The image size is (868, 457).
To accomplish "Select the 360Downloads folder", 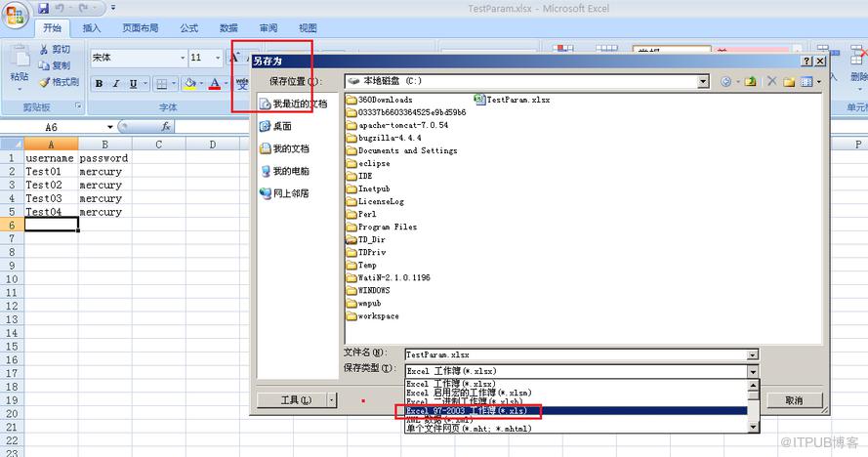I will [x=379, y=100].
